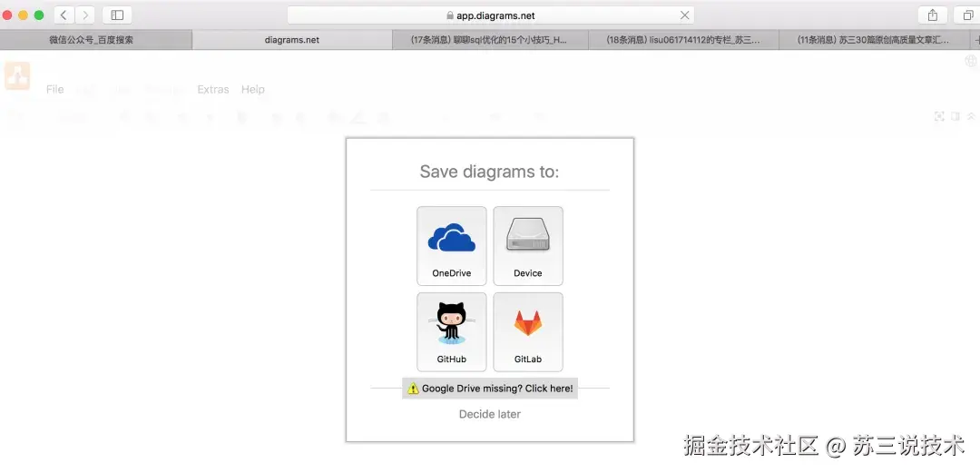Image resolution: width=980 pixels, height=473 pixels.
Task: Choose Device storage for saving diagrams
Action: click(x=527, y=246)
